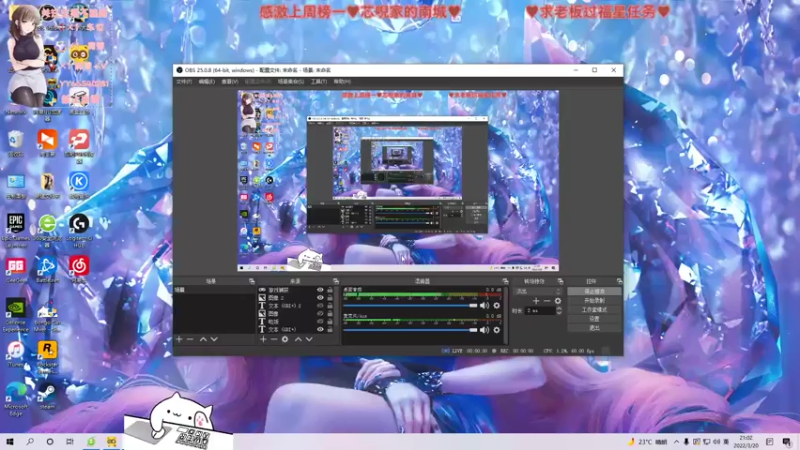Increase the 时长 duration with the stepper arrow

[559, 309]
